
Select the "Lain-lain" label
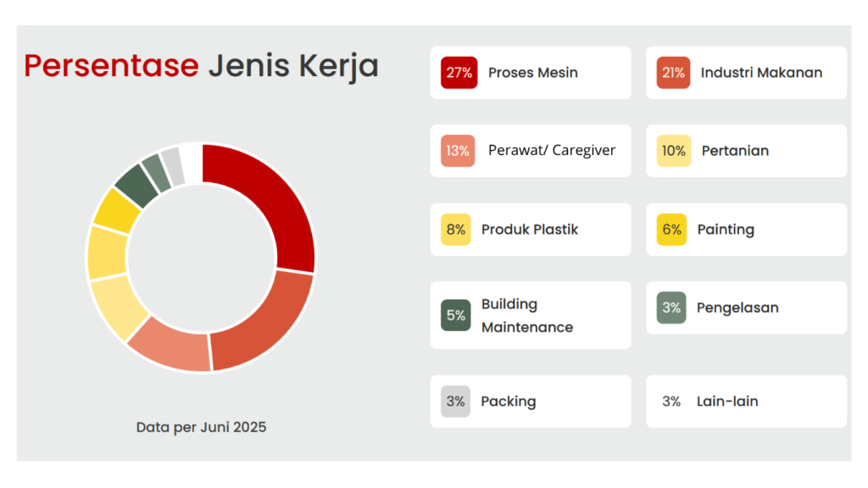coord(727,402)
